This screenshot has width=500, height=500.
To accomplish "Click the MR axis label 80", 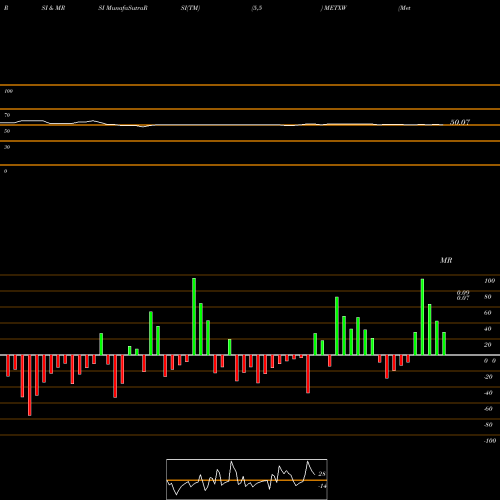I will [488, 297].
